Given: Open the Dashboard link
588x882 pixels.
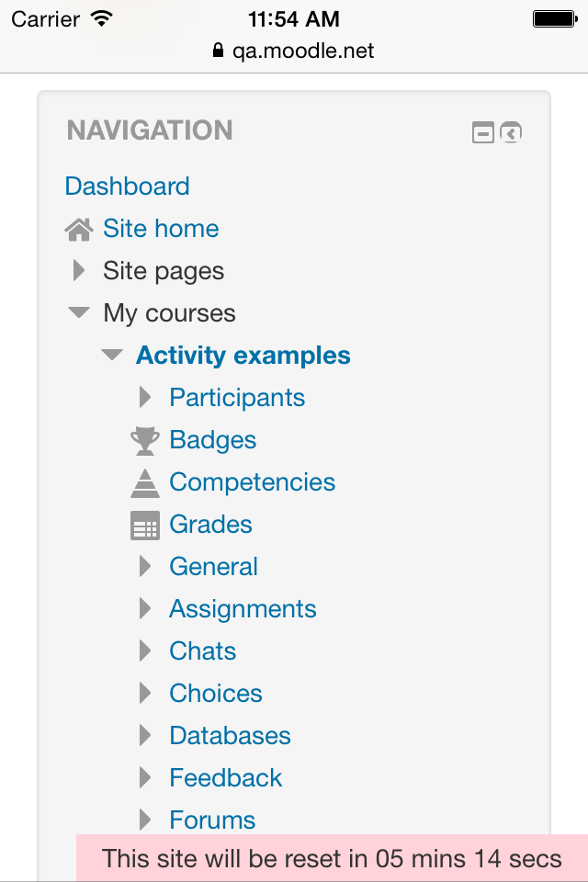Looking at the screenshot, I should (127, 187).
